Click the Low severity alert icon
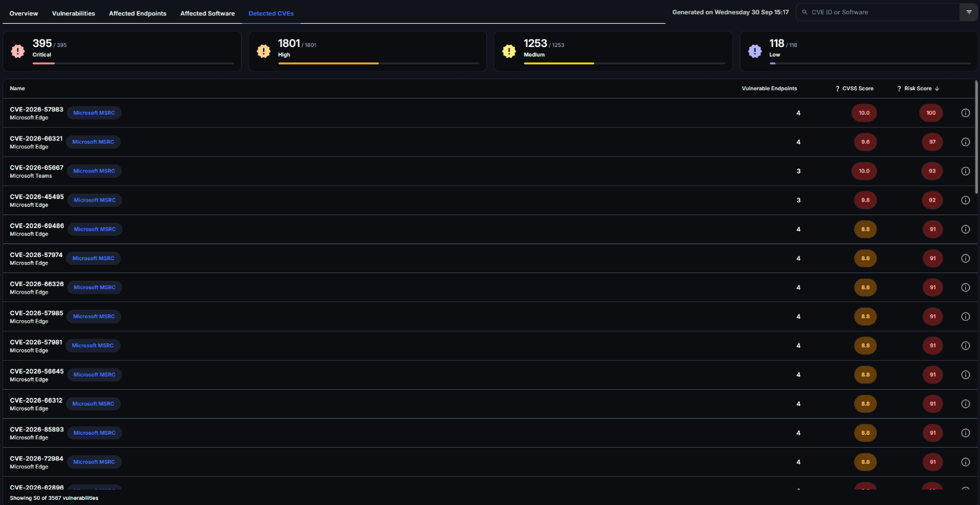980x505 pixels. pos(755,51)
